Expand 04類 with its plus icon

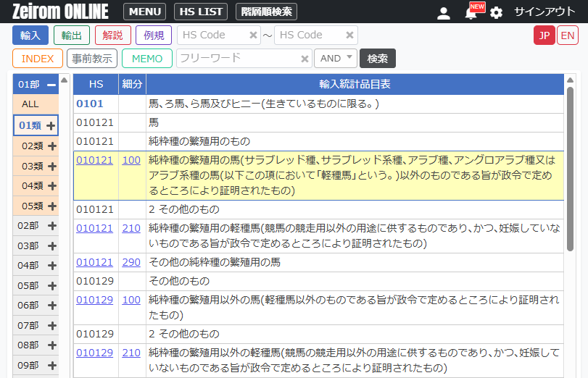point(52,186)
